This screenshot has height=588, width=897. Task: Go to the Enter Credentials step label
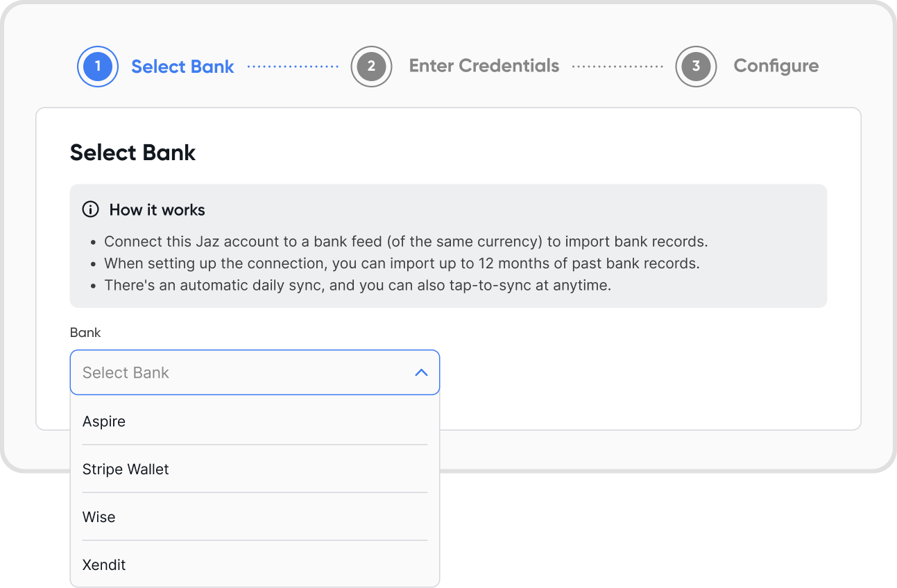click(484, 66)
